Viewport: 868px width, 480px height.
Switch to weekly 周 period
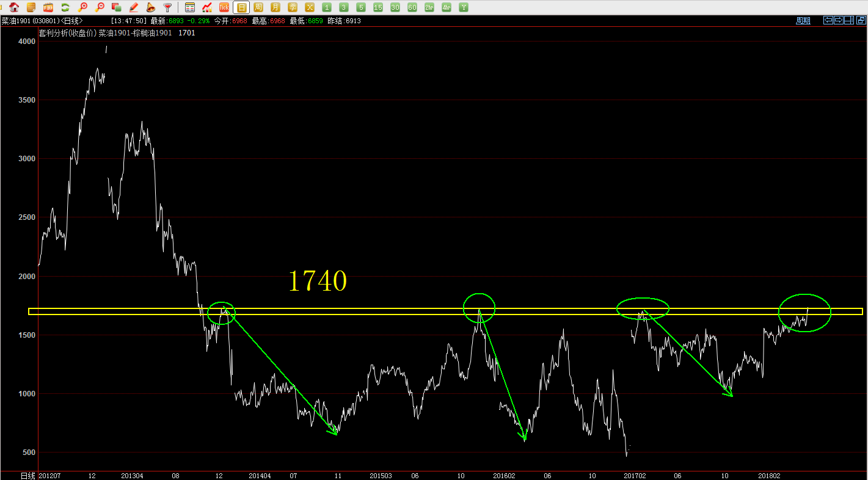[258, 7]
